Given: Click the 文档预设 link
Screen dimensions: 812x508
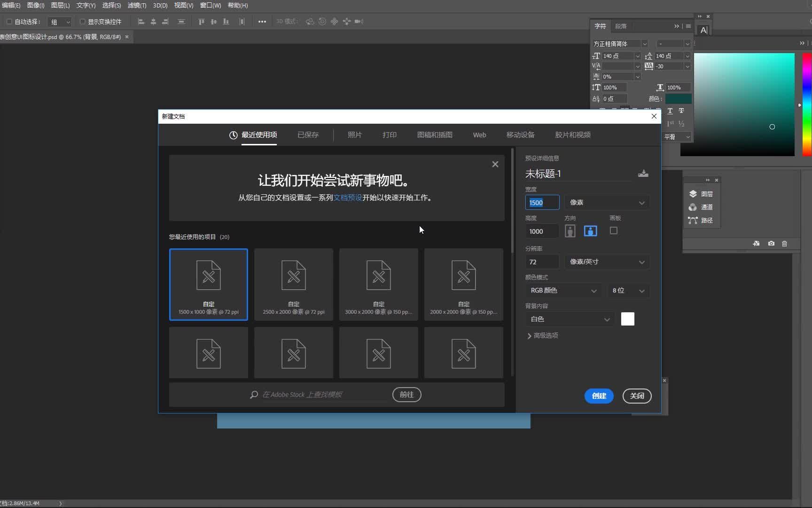Looking at the screenshot, I should tap(347, 198).
